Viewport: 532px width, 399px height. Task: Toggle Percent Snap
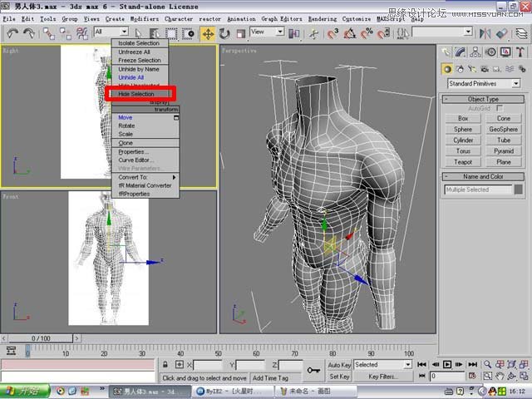pos(367,33)
